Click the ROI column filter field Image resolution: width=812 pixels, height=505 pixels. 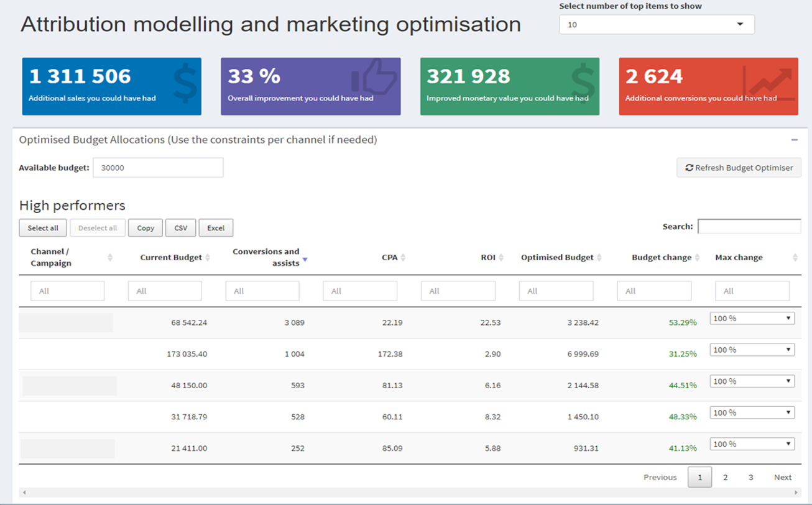point(458,291)
